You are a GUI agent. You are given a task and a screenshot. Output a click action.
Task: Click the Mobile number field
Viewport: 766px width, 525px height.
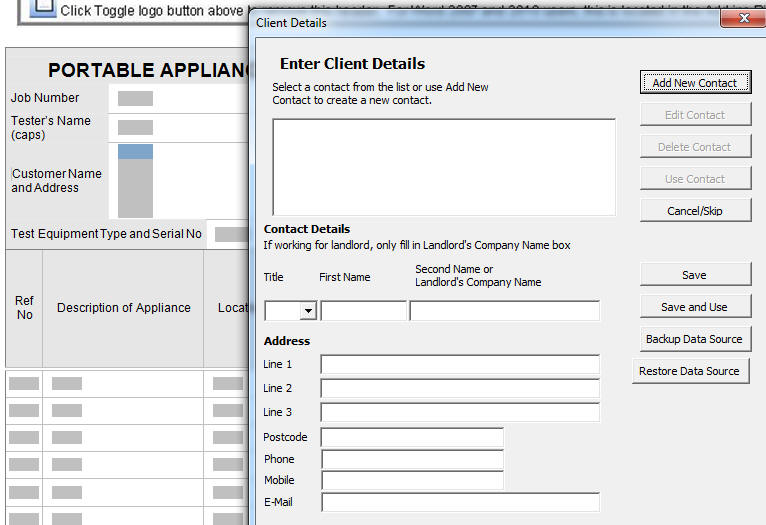coord(412,480)
